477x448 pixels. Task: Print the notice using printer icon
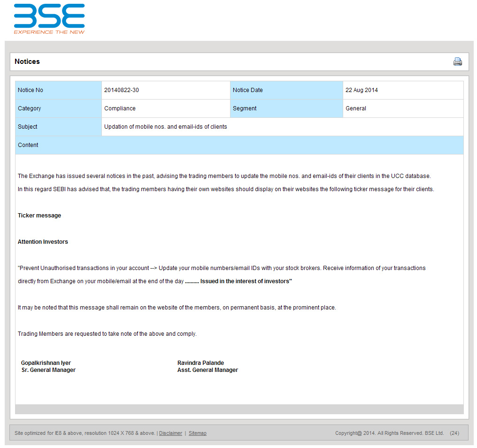(x=457, y=62)
